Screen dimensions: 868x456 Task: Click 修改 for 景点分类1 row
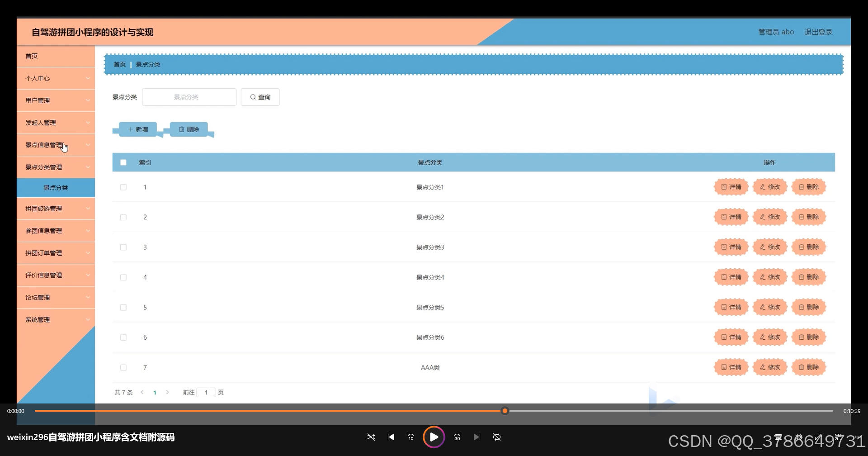pos(770,187)
